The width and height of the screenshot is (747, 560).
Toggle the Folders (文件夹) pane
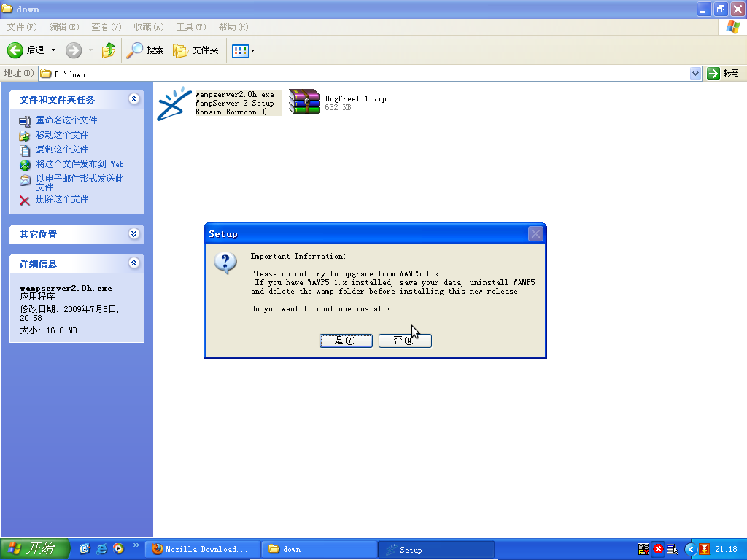(196, 50)
